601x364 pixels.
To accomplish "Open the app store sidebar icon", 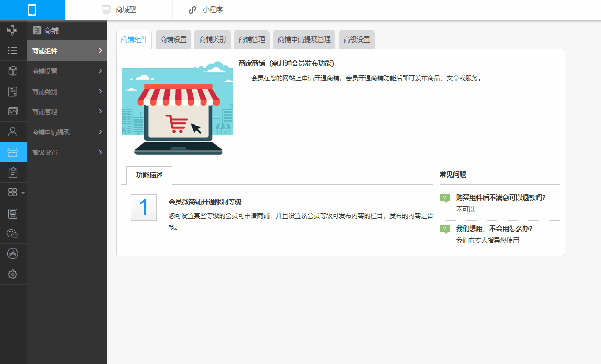I will tap(13, 254).
